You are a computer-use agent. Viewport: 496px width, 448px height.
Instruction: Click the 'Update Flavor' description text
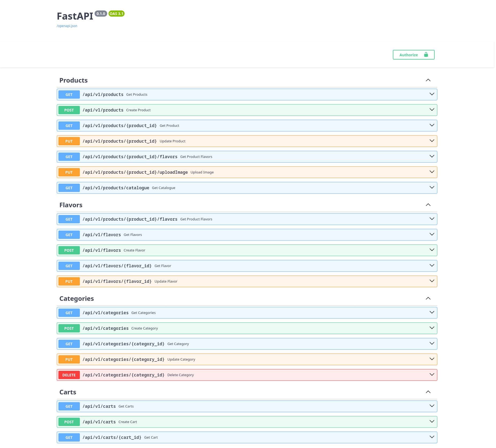[166, 282]
